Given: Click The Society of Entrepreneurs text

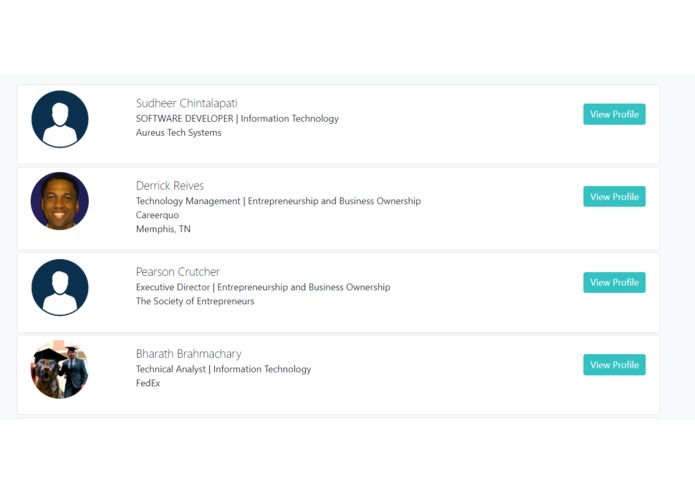Looking at the screenshot, I should coord(195,301).
